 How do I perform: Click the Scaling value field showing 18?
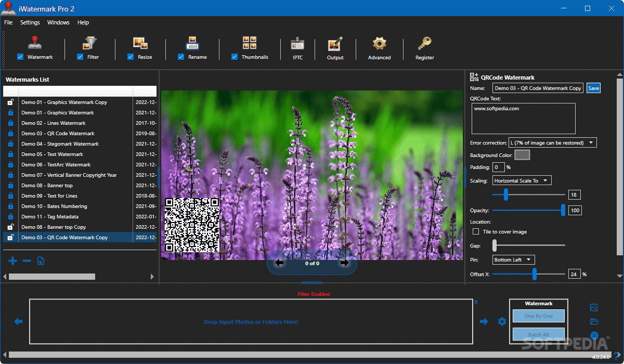574,195
